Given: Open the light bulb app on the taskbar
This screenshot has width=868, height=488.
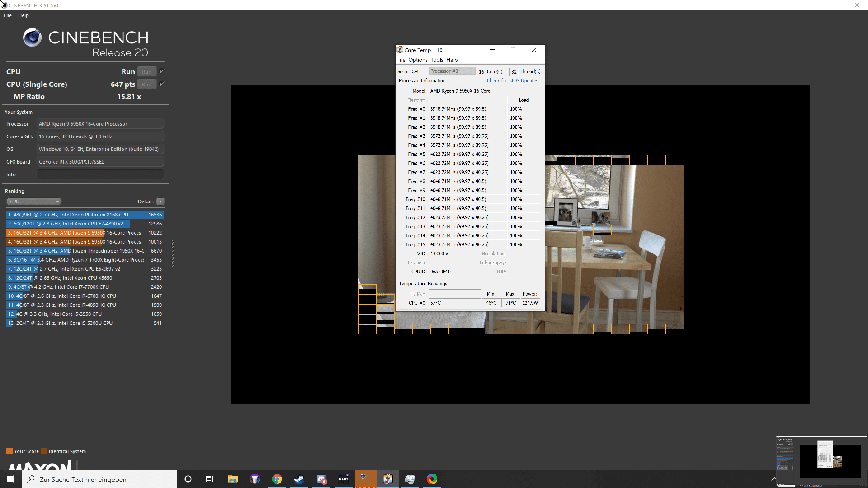Looking at the screenshot, I should (x=255, y=479).
